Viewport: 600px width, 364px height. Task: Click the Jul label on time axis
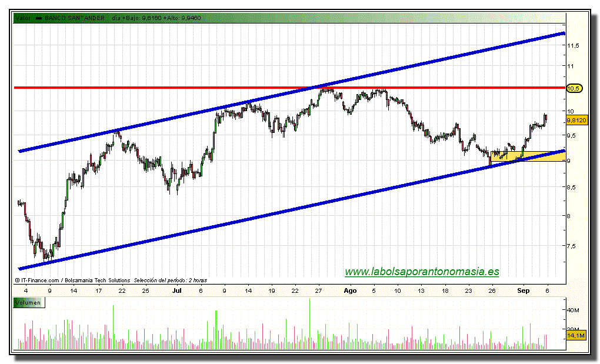(x=176, y=290)
